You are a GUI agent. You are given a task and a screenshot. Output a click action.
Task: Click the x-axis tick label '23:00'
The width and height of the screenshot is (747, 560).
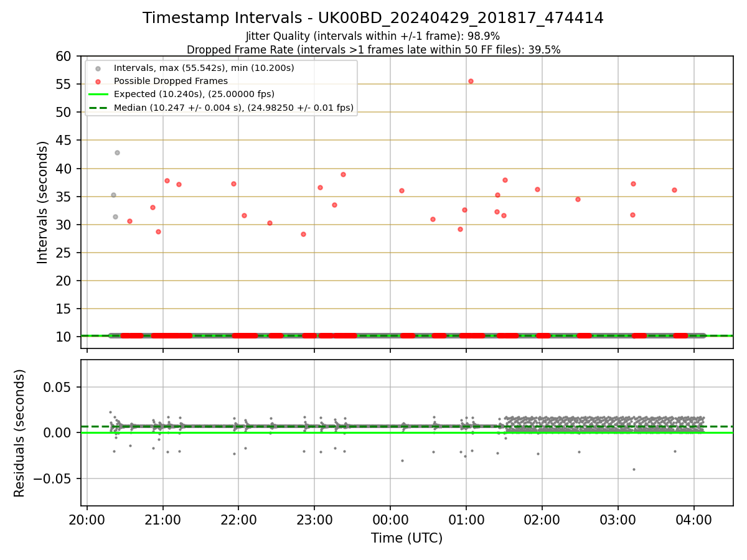pos(314,519)
